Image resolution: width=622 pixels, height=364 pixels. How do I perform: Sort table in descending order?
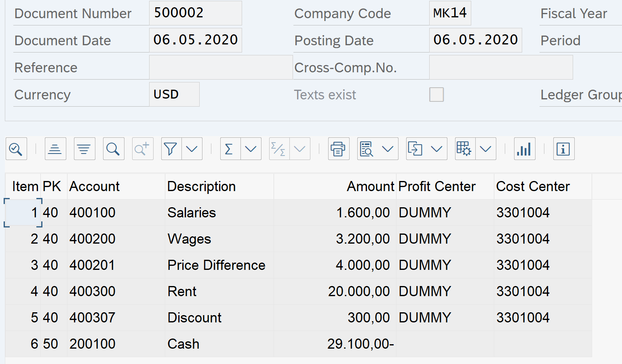click(84, 149)
